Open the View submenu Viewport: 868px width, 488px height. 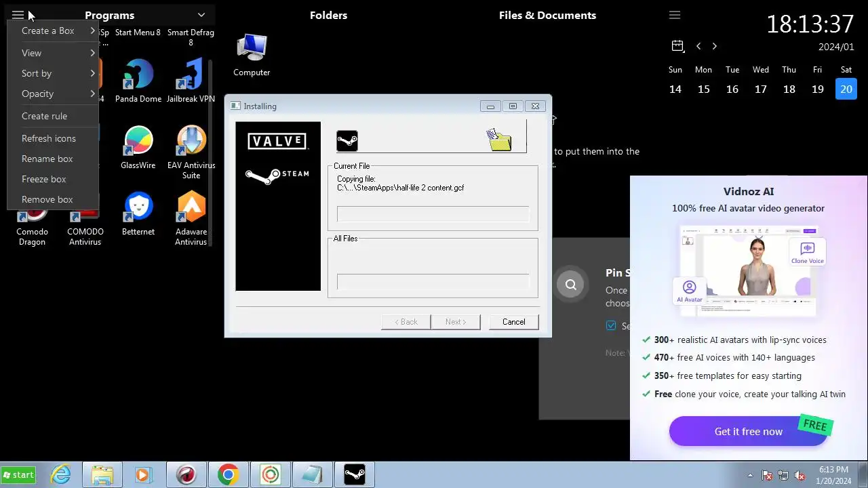53,53
